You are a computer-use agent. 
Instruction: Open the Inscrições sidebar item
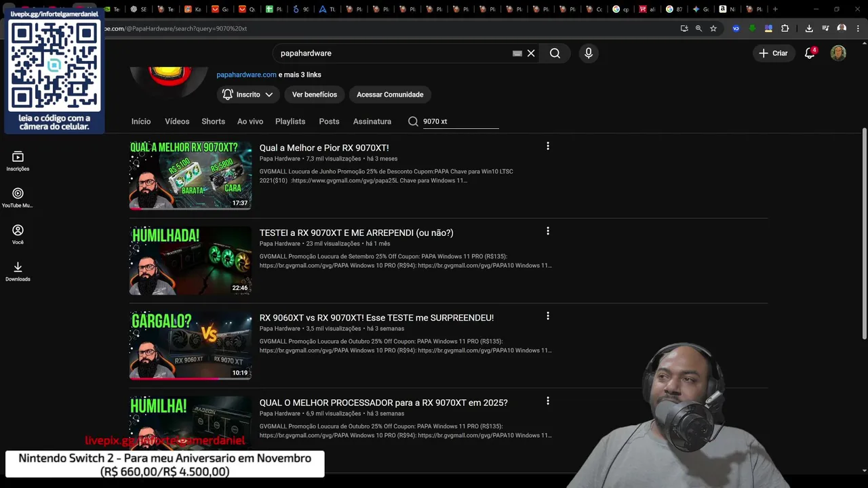click(x=18, y=161)
